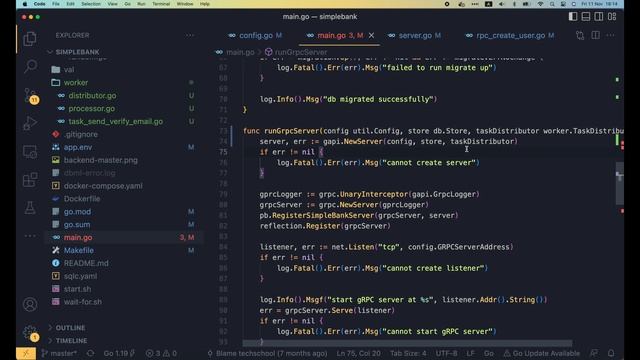Open distributor.go in explorer

pos(92,96)
